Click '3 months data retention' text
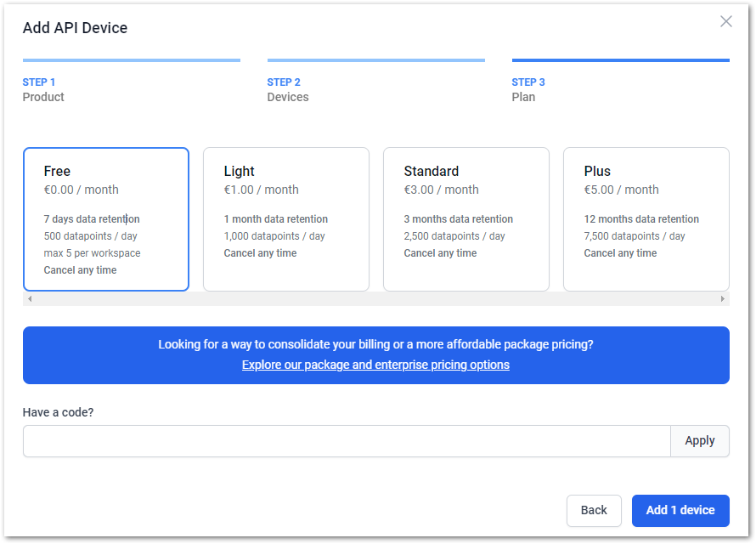Viewport: 756px width, 544px height. tap(459, 219)
